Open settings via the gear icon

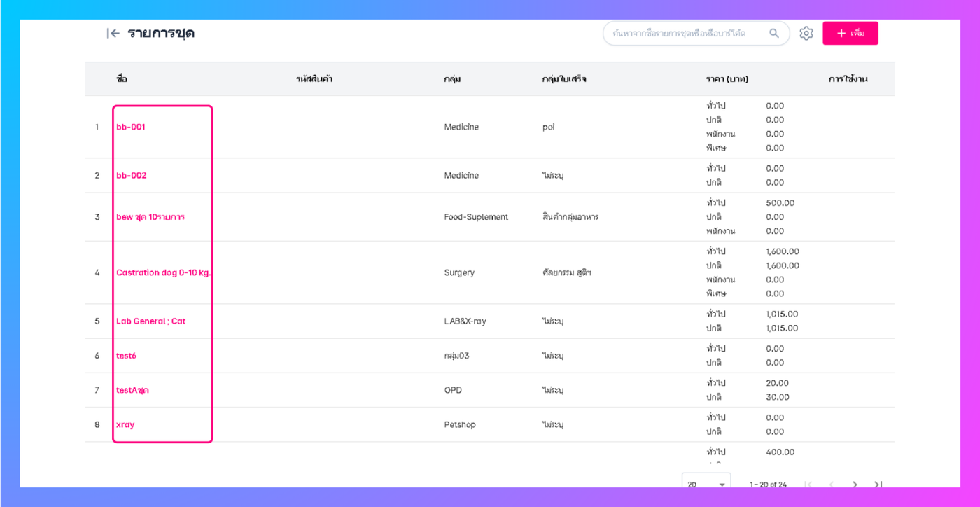pyautogui.click(x=806, y=33)
